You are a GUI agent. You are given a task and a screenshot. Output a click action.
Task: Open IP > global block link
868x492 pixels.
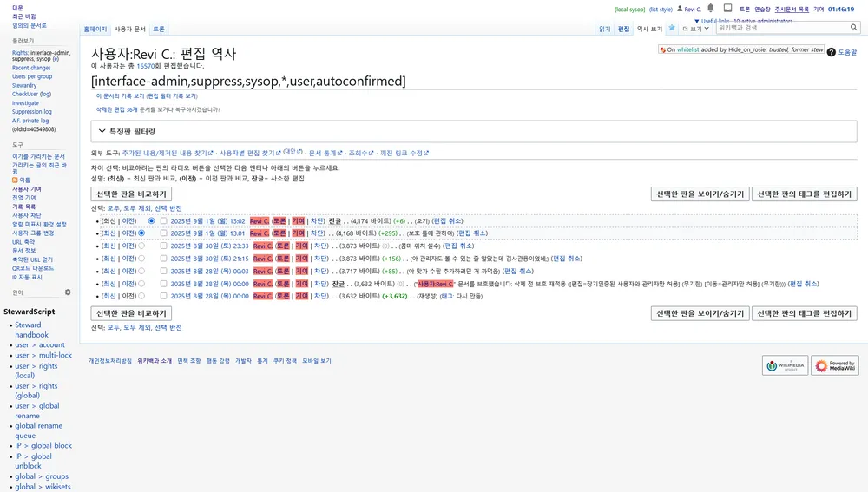click(43, 445)
